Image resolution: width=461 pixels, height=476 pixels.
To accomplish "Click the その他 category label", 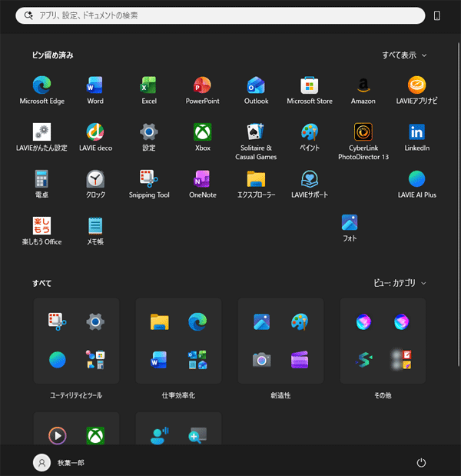I will [383, 395].
